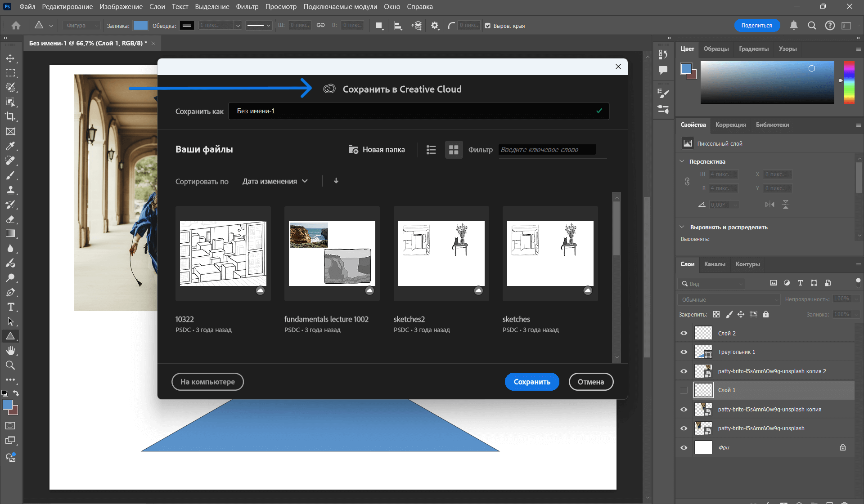Open the search icon in top bar

[x=812, y=26]
